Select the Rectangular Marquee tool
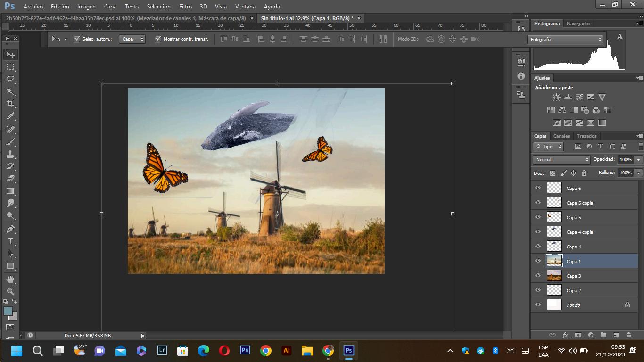This screenshot has width=644, height=362. (10, 67)
